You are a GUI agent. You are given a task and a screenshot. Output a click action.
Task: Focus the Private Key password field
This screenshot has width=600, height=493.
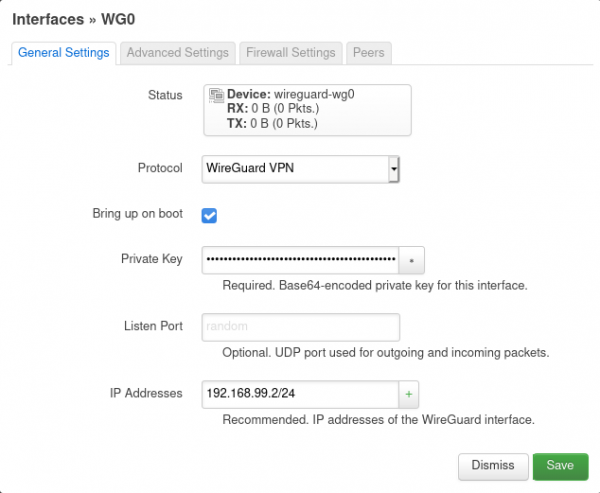[300, 260]
